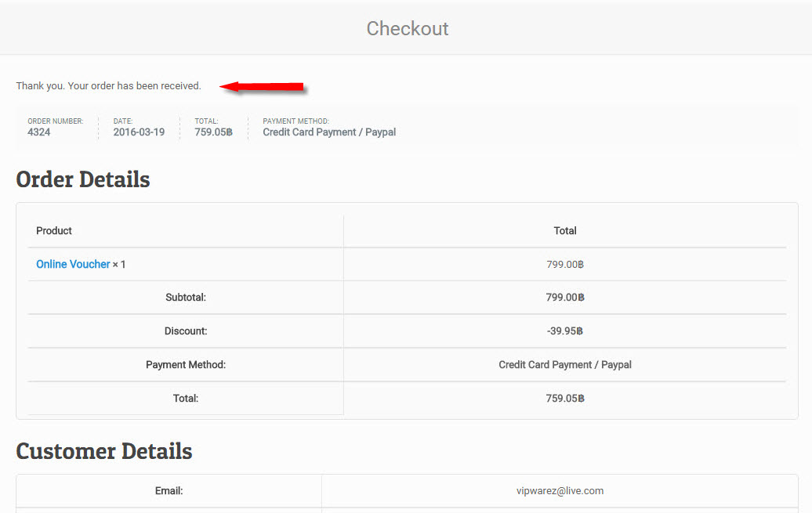812x513 pixels.
Task: Click the Product column header
Action: click(x=54, y=231)
